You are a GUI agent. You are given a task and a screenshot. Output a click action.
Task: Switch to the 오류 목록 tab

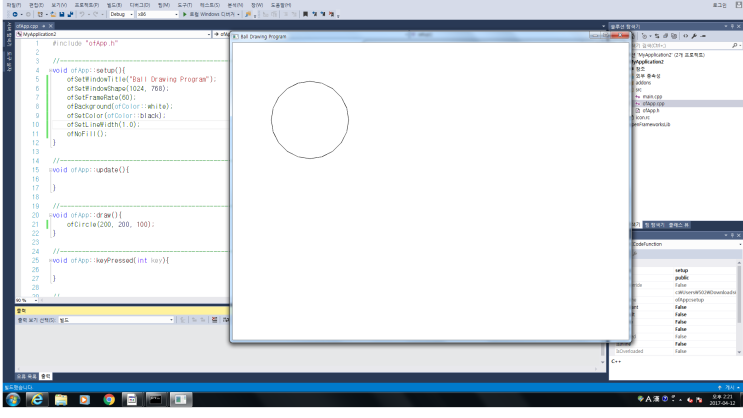[x=27, y=376]
